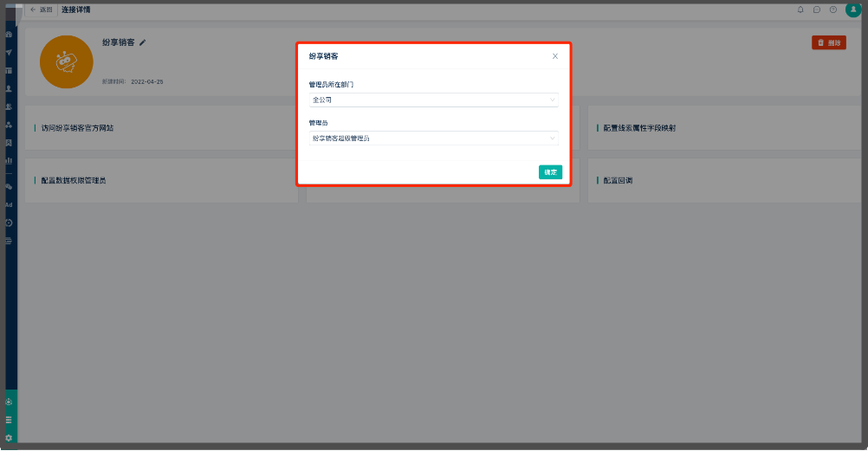868x451 pixels.
Task: Open the paper plane icon in sidebar
Action: [x=9, y=53]
